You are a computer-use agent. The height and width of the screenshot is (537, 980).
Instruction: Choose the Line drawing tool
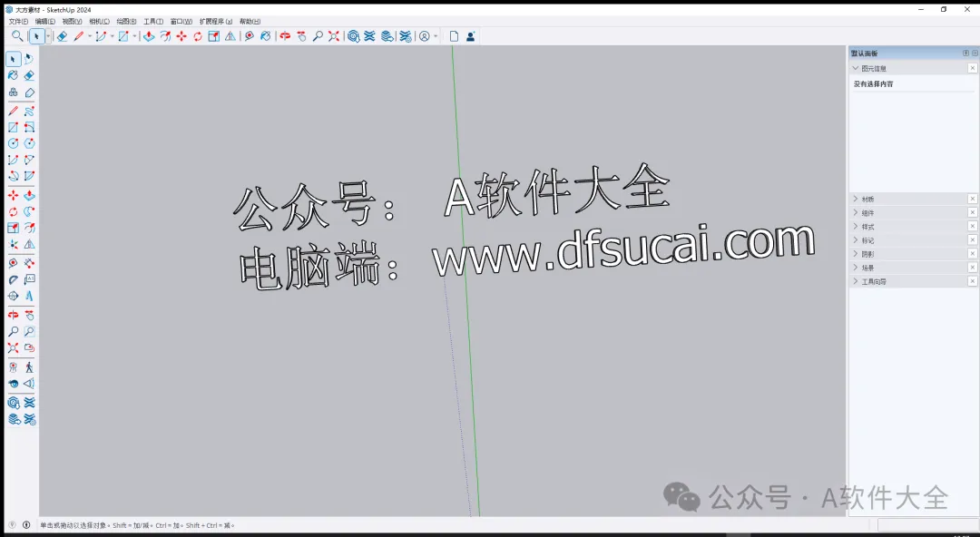pos(11,111)
